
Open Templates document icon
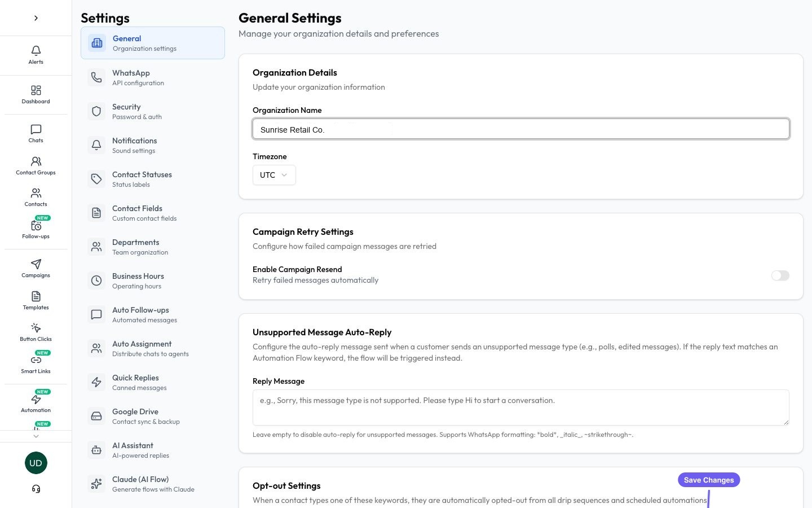[36, 296]
